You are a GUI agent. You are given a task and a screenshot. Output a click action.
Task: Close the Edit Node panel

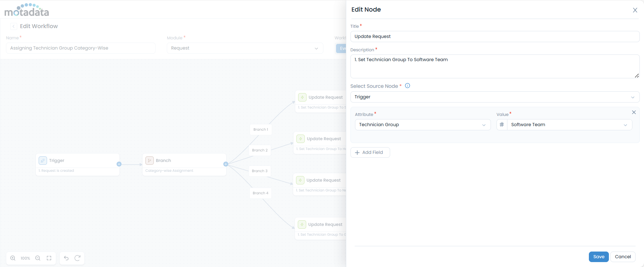point(635,10)
